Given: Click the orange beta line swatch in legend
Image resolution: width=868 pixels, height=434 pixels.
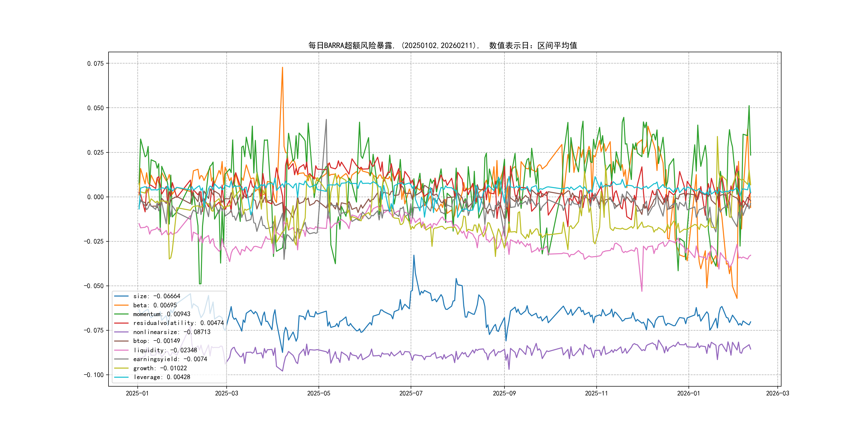Looking at the screenshot, I should pos(121,305).
